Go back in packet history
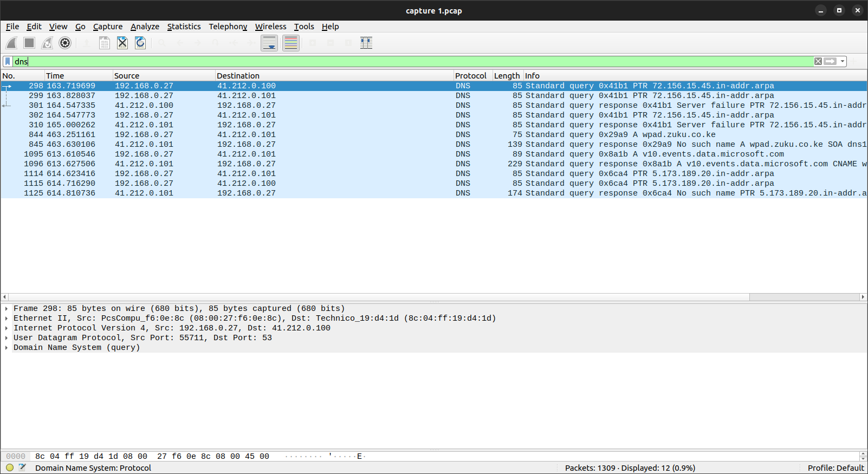 [180, 43]
